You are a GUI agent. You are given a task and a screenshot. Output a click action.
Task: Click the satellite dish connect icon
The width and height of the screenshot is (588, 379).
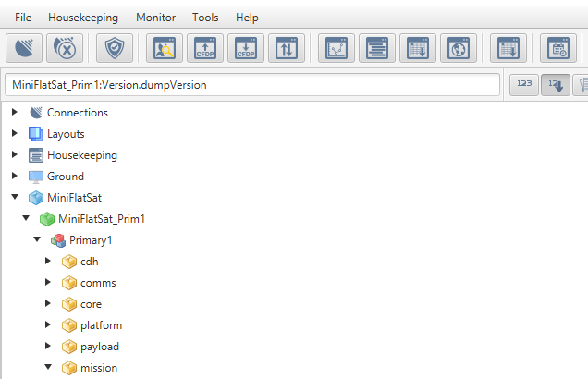[x=25, y=49]
